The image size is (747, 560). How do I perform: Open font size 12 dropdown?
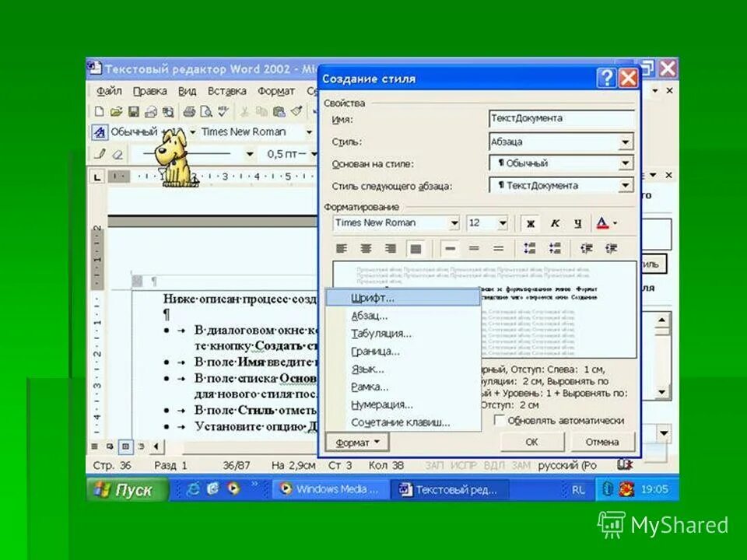(x=503, y=223)
